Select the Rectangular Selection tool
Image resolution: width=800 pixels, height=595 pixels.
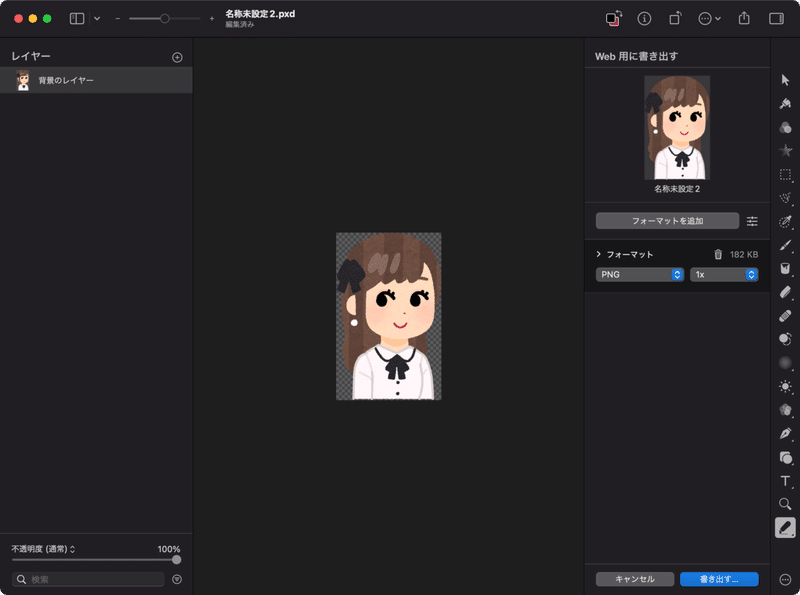[785, 175]
